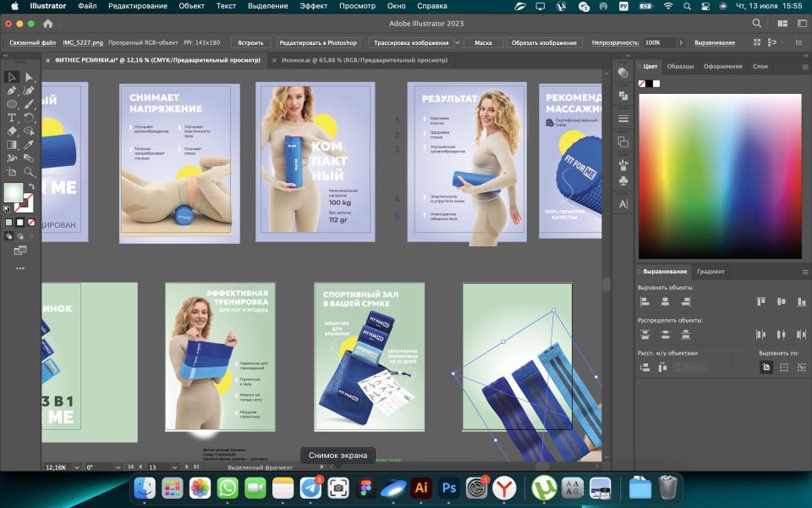
Task: Open the Эффект menu
Action: pos(313,6)
